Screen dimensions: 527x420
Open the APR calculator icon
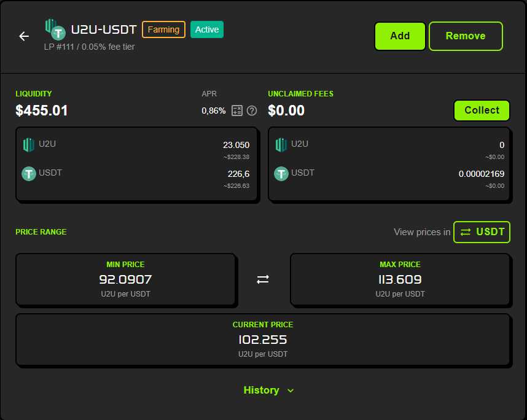[237, 111]
